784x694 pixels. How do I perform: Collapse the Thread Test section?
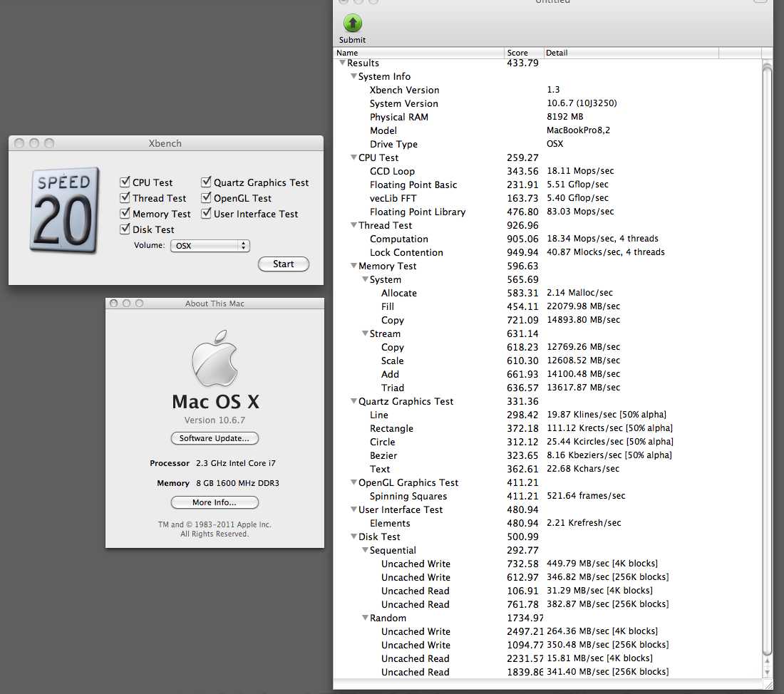[x=354, y=225]
